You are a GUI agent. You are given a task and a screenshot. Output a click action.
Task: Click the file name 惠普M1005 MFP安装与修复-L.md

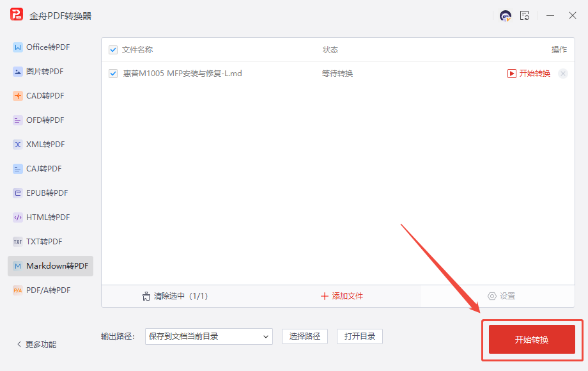pyautogui.click(x=182, y=74)
